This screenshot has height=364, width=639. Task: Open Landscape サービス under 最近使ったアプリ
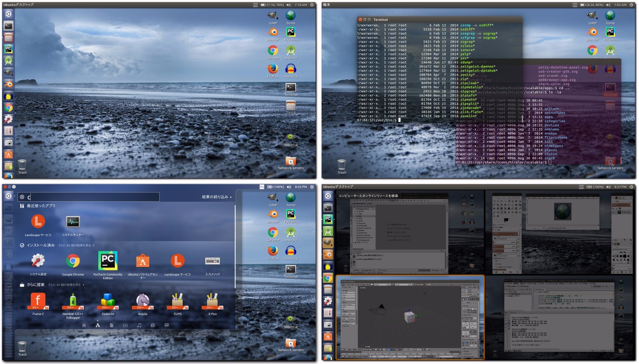point(38,225)
